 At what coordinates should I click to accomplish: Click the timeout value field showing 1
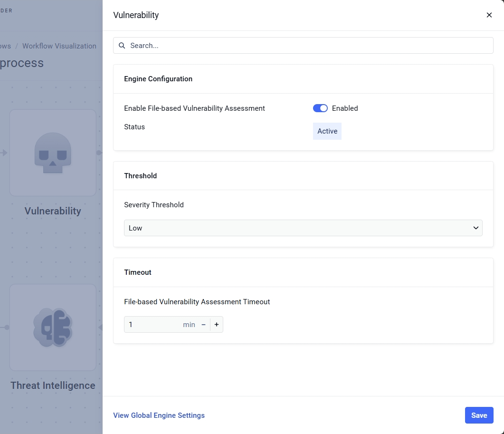tap(152, 325)
